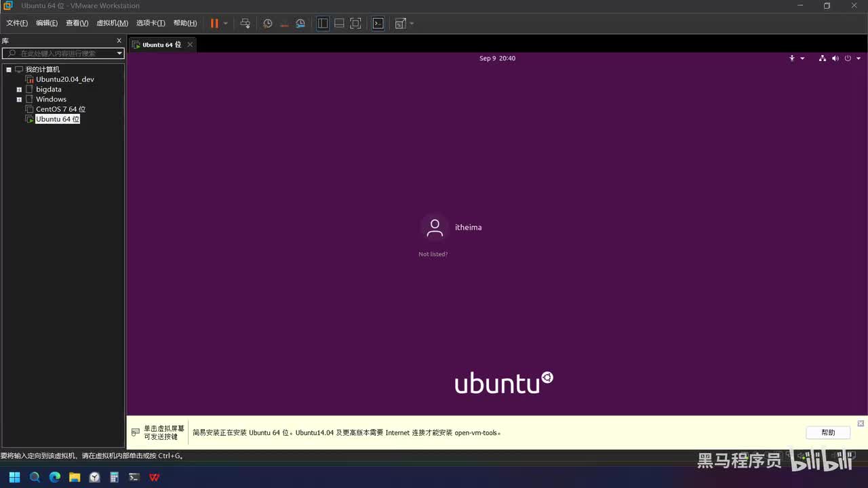Select the itheima user name

(468, 228)
